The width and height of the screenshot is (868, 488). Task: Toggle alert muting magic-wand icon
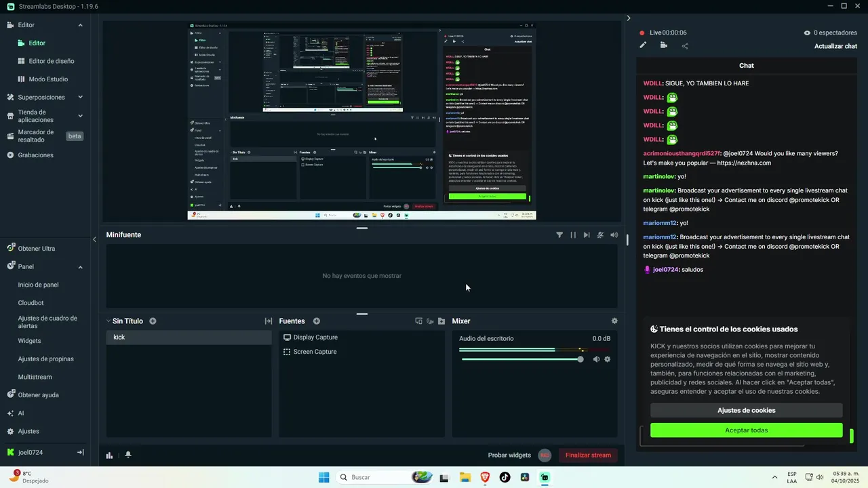600,235
